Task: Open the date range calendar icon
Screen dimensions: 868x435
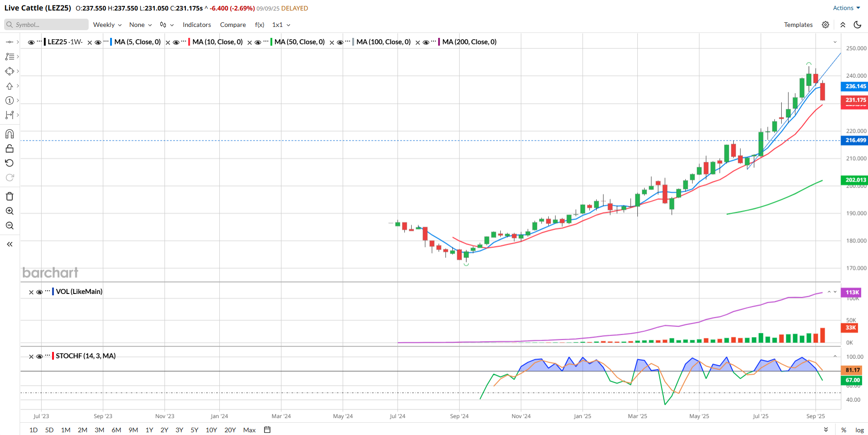Action: tap(267, 430)
